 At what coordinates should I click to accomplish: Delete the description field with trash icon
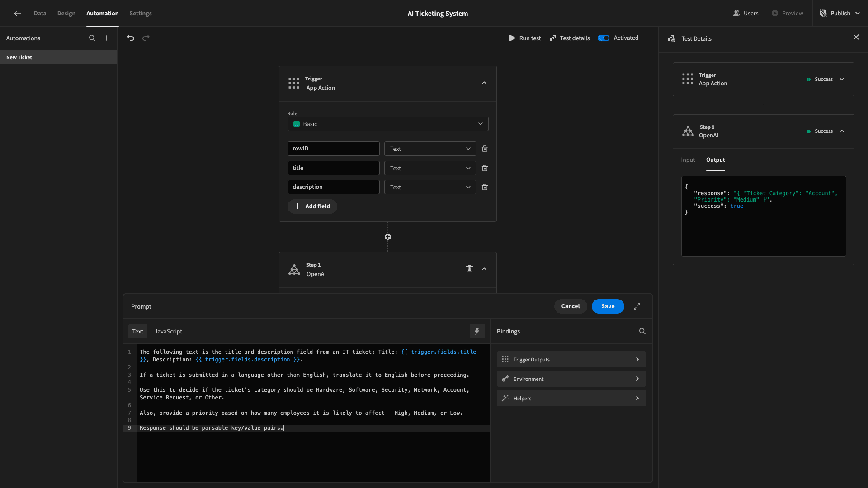click(485, 187)
